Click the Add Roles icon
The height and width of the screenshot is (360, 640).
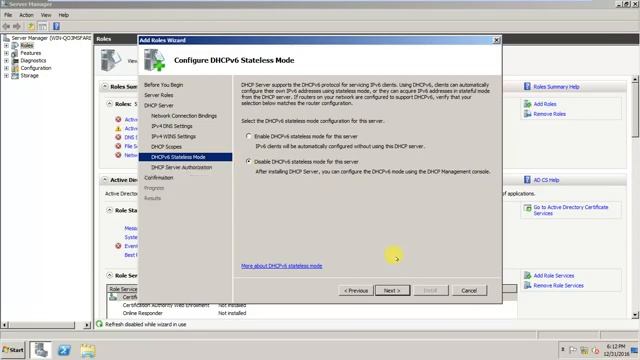[527, 104]
